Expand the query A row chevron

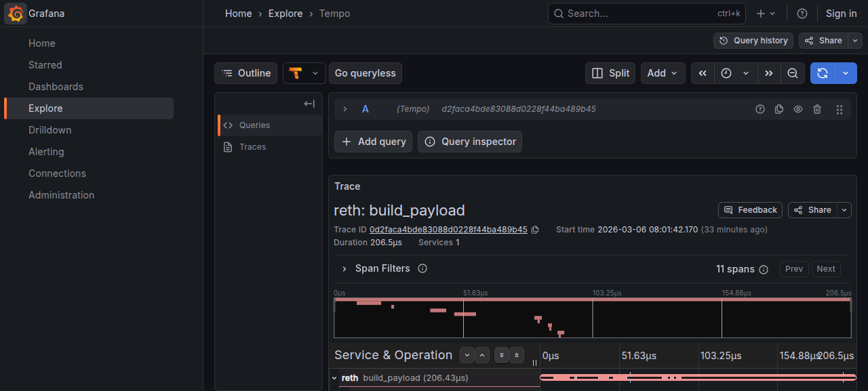tap(344, 109)
